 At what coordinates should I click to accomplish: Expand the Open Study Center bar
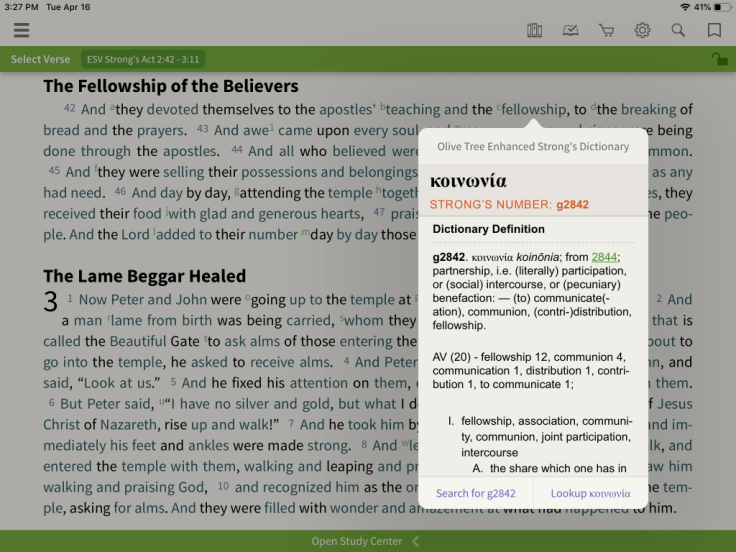click(x=357, y=541)
